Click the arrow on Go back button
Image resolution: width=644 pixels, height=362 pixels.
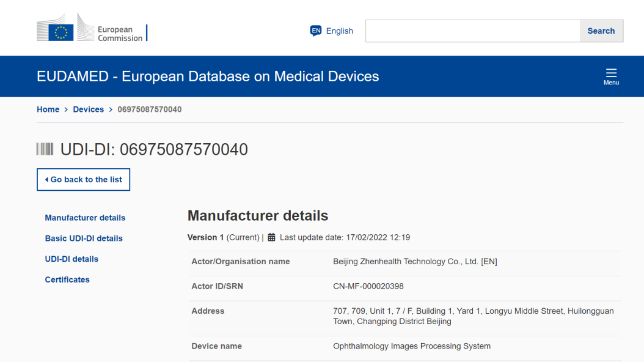(47, 180)
